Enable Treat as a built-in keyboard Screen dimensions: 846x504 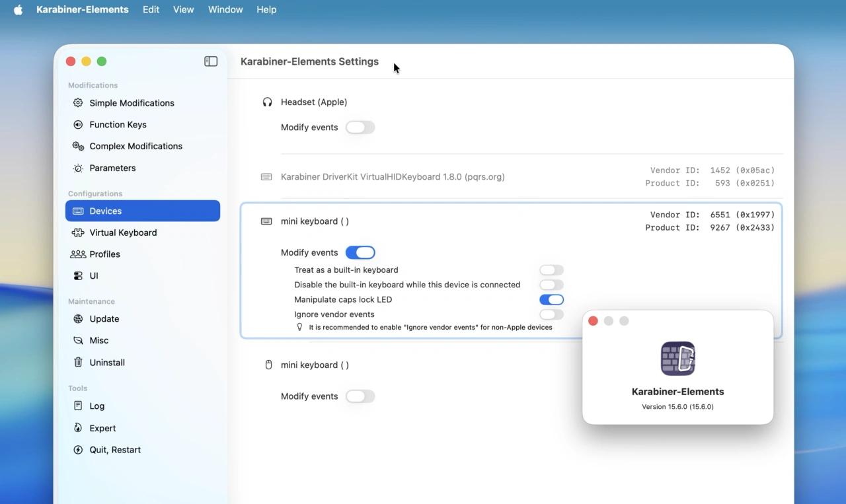point(551,270)
